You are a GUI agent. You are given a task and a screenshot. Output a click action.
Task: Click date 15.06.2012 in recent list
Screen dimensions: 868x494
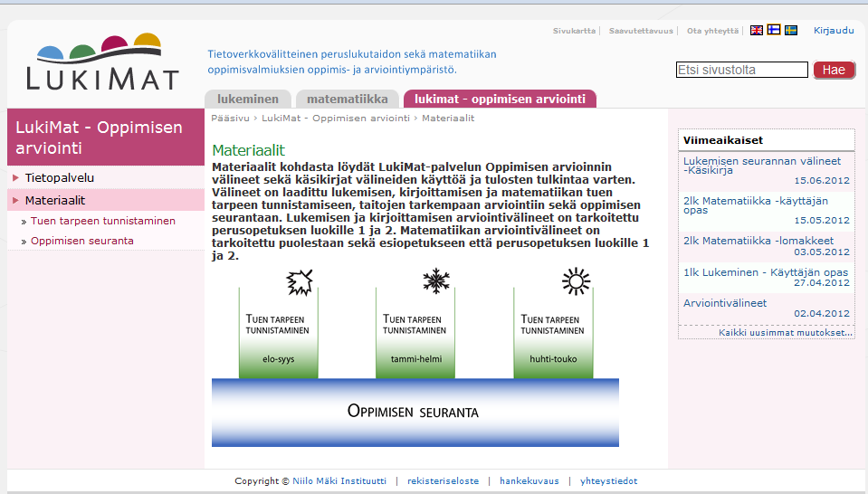[822, 180]
